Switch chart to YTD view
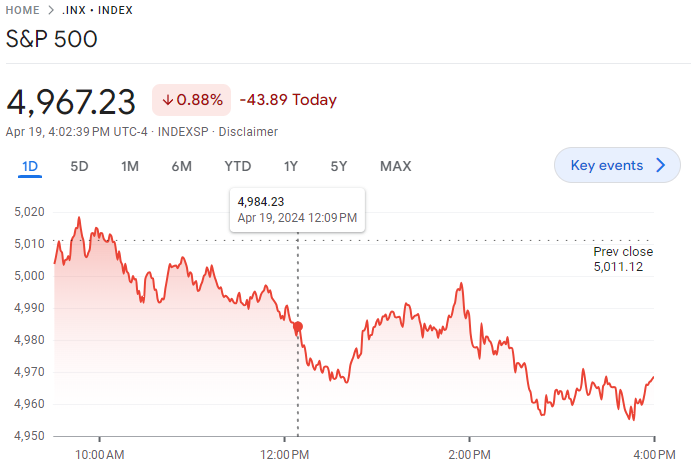This screenshot has width=691, height=469. click(237, 166)
